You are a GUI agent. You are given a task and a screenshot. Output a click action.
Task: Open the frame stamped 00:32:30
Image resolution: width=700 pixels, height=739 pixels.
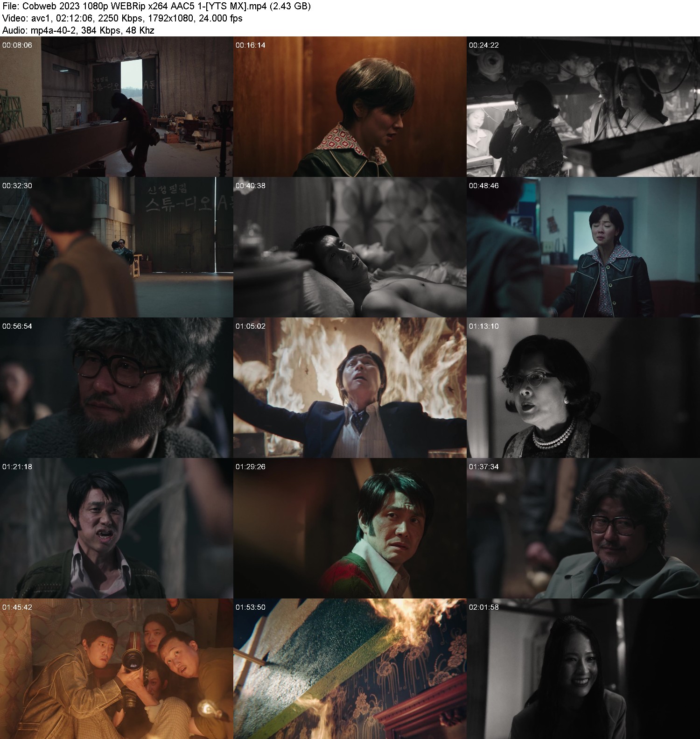coord(117,247)
